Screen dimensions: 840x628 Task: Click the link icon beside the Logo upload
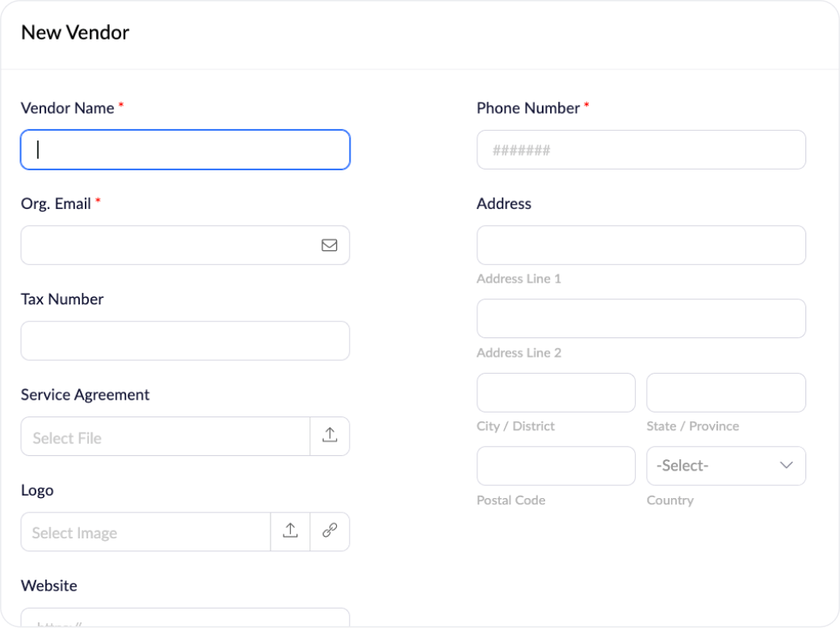(330, 531)
